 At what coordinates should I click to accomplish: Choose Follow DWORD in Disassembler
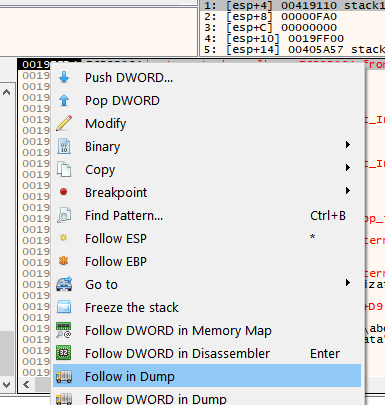tap(207, 353)
